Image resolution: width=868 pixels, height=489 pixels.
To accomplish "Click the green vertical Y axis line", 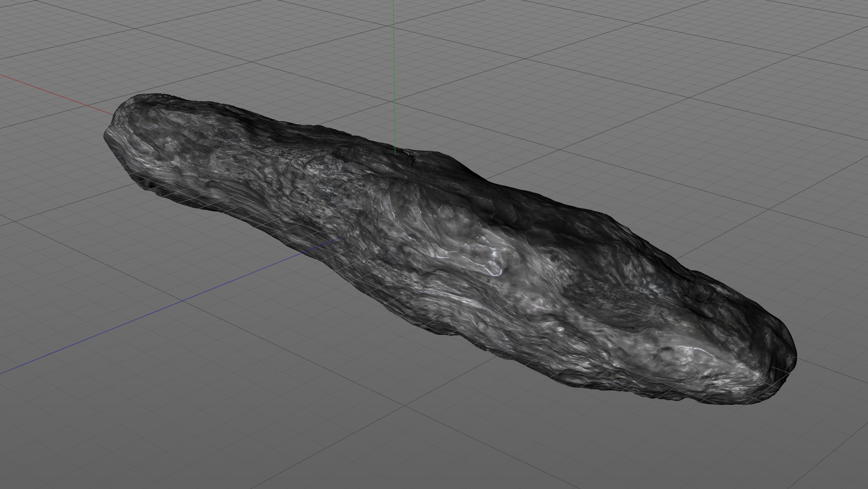I will (x=394, y=76).
